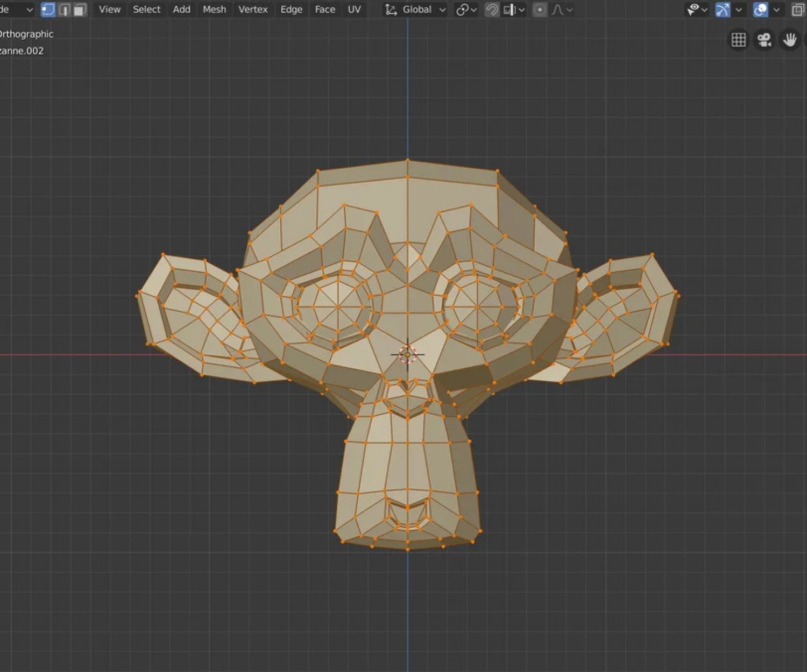This screenshot has width=807, height=672.
Task: Toggle proportional editing button
Action: coord(540,10)
